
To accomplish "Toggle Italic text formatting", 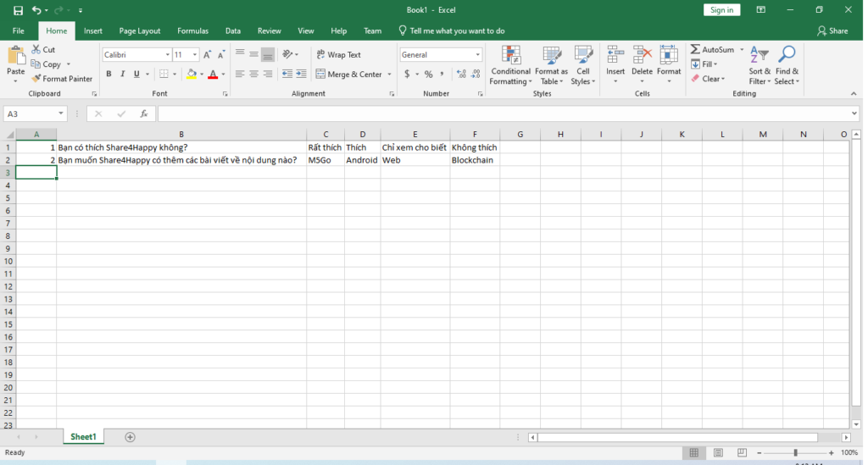I will [123, 75].
